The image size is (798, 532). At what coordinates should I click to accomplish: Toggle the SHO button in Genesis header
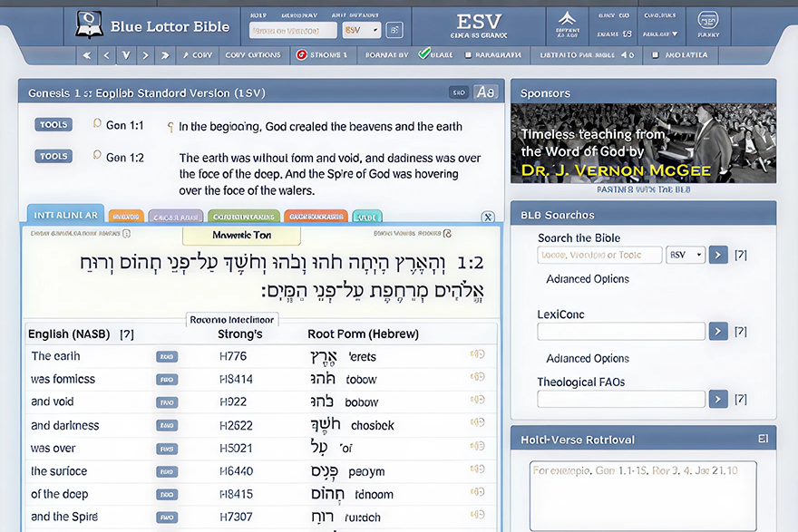[x=459, y=92]
